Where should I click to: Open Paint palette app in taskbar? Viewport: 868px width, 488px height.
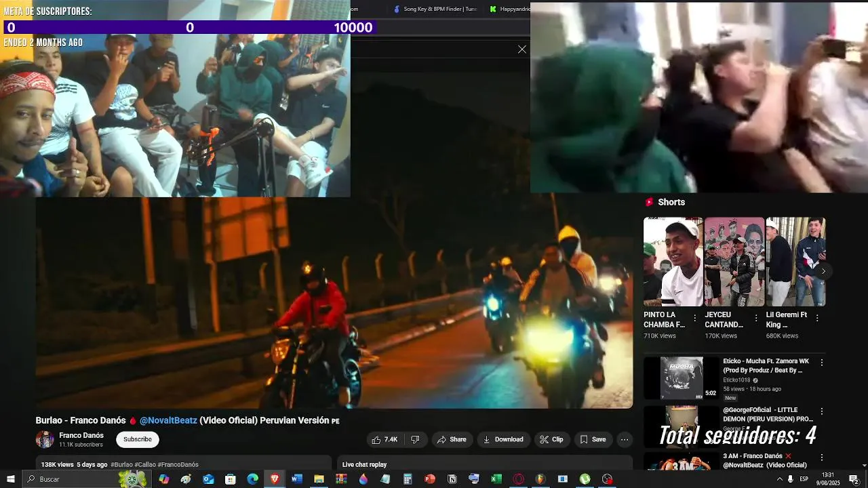pyautogui.click(x=186, y=479)
